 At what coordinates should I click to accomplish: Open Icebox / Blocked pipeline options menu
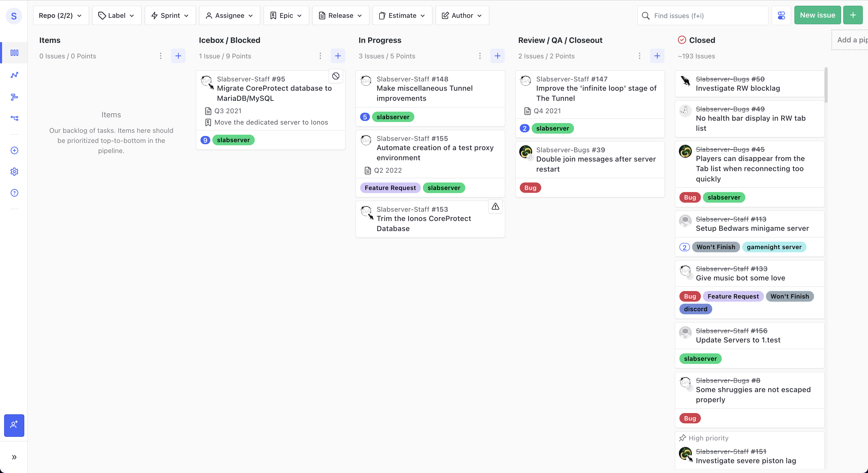click(320, 56)
